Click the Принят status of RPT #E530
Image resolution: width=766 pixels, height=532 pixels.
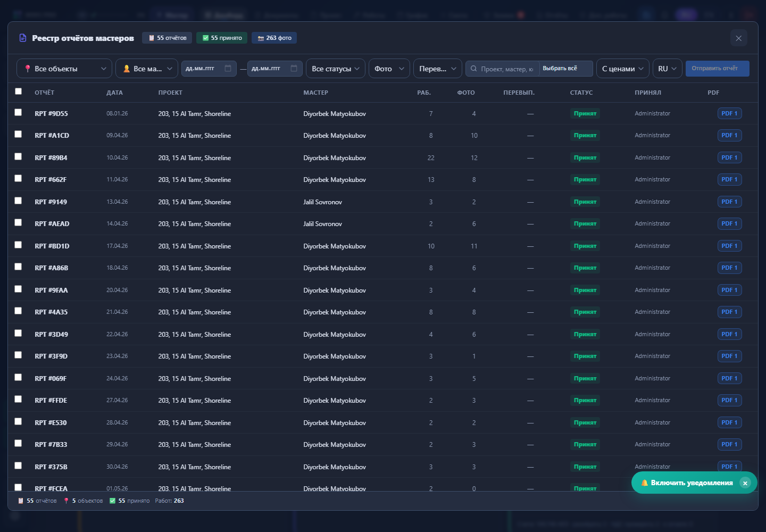pos(585,422)
